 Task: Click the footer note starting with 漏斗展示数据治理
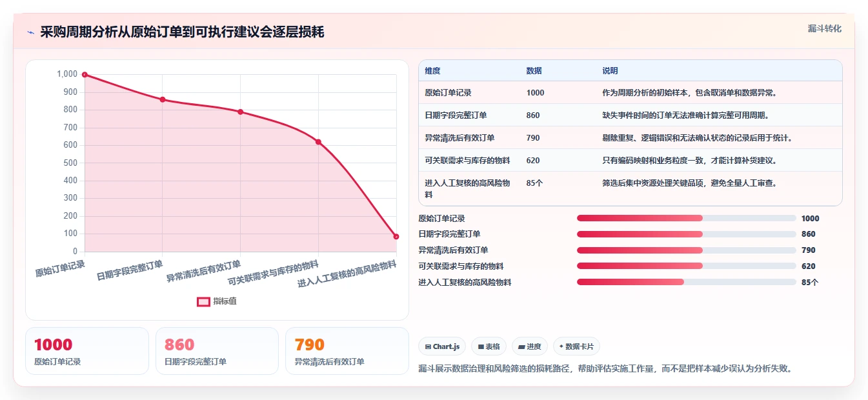605,369
